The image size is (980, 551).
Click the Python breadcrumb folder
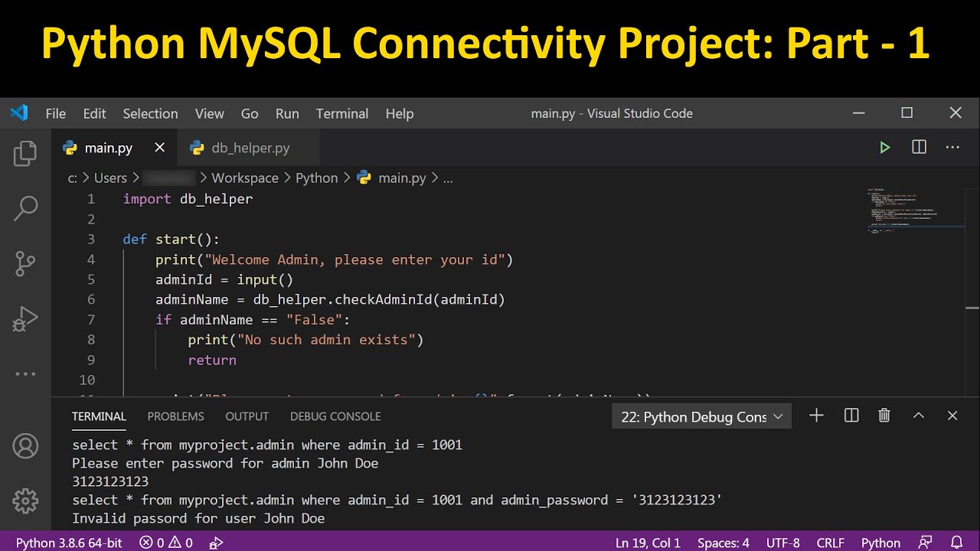pos(316,178)
